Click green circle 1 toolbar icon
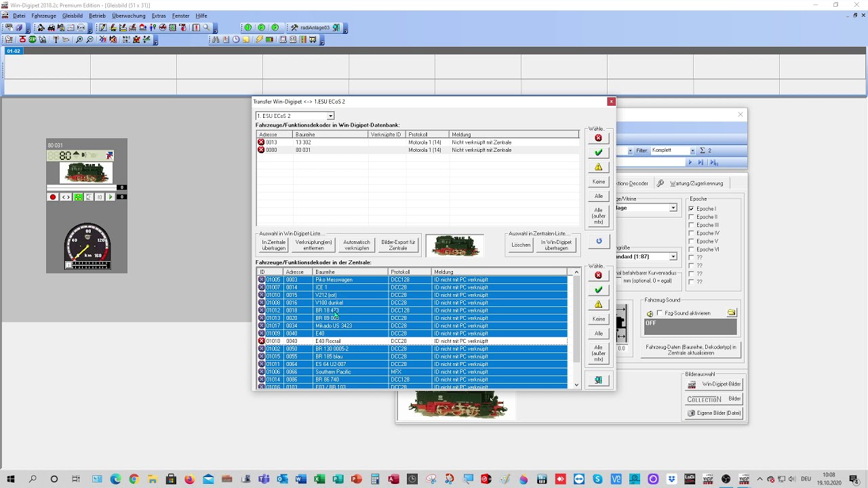Screen dimensions: 868x488 tap(248, 28)
